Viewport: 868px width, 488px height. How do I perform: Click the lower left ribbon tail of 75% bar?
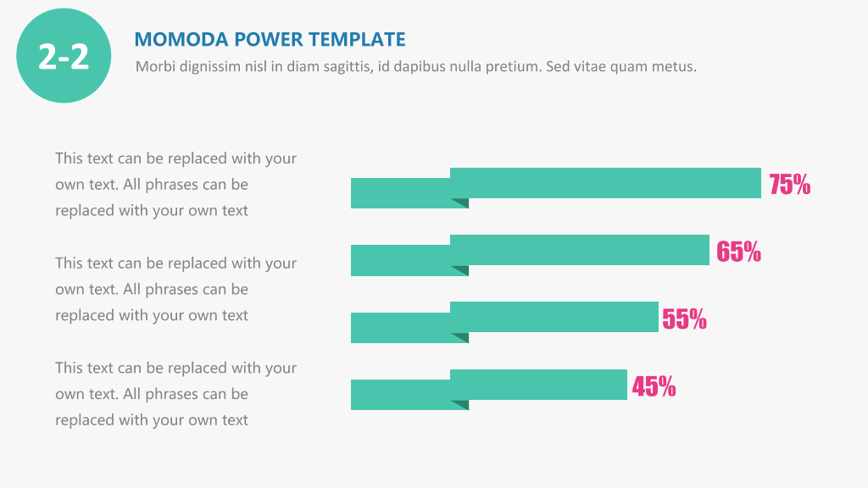click(x=401, y=193)
